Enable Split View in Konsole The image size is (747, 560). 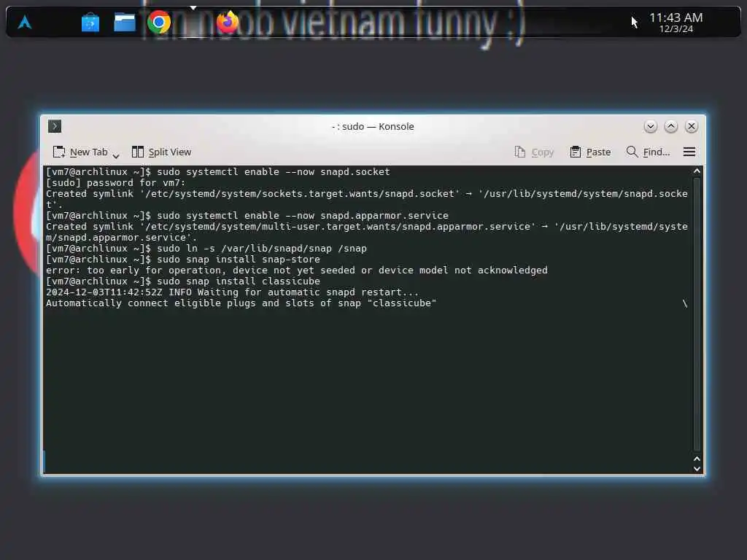[161, 152]
